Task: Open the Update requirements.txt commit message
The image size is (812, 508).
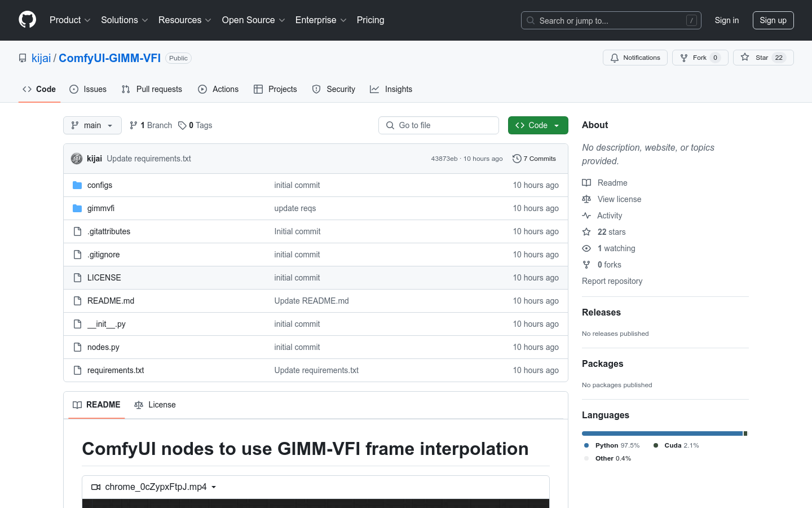Action: point(149,159)
